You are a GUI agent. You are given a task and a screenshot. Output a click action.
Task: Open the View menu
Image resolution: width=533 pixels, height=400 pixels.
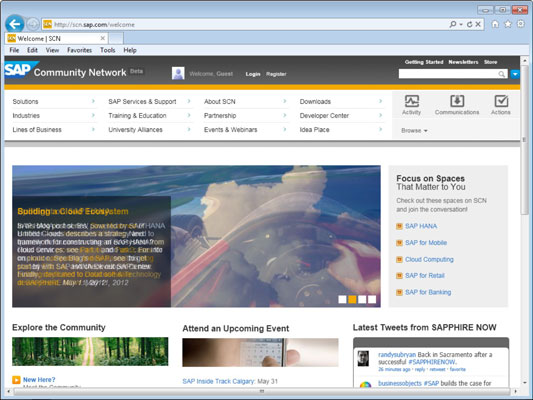point(52,50)
